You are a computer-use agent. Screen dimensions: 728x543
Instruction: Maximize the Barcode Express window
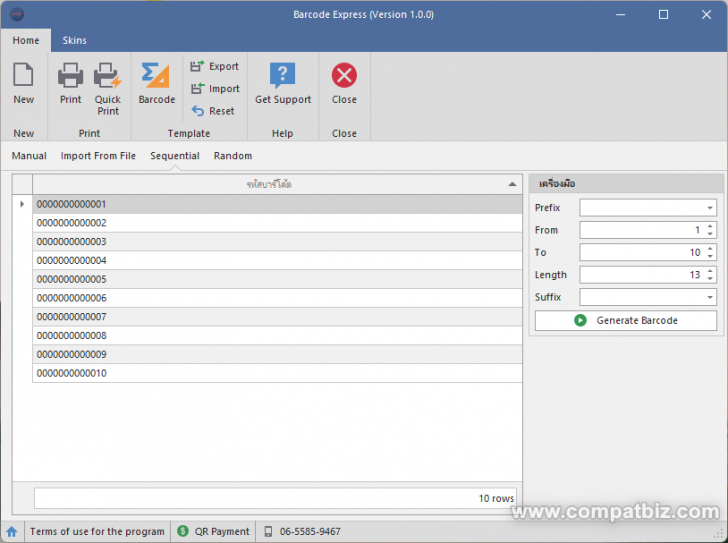pos(663,14)
